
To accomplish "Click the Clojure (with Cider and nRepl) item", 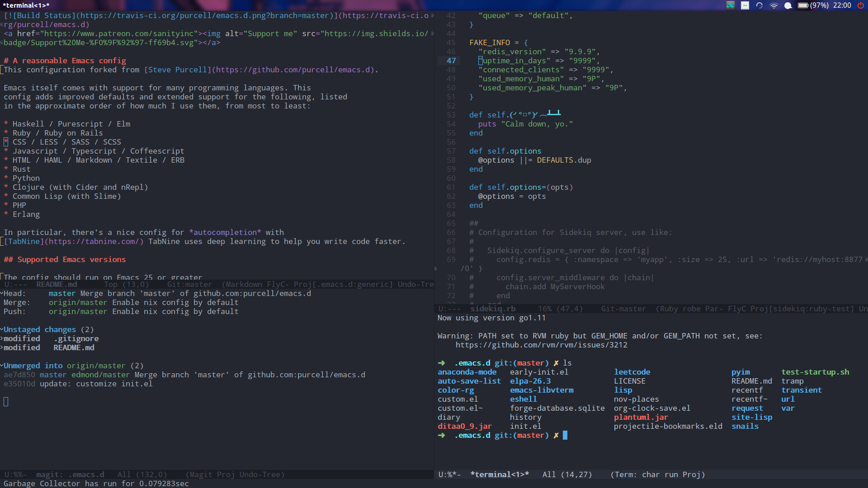I will click(x=80, y=187).
